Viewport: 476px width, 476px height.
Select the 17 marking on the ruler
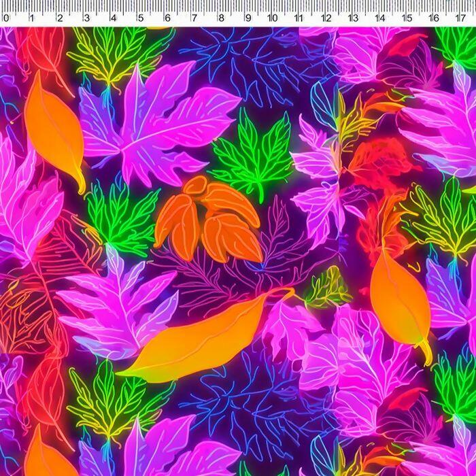pyautogui.click(x=460, y=18)
